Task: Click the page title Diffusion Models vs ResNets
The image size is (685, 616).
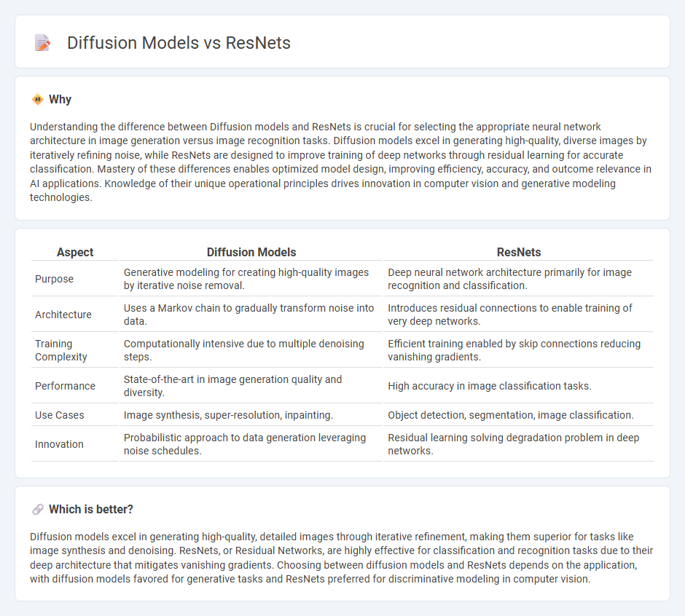Action: pyautogui.click(x=179, y=43)
